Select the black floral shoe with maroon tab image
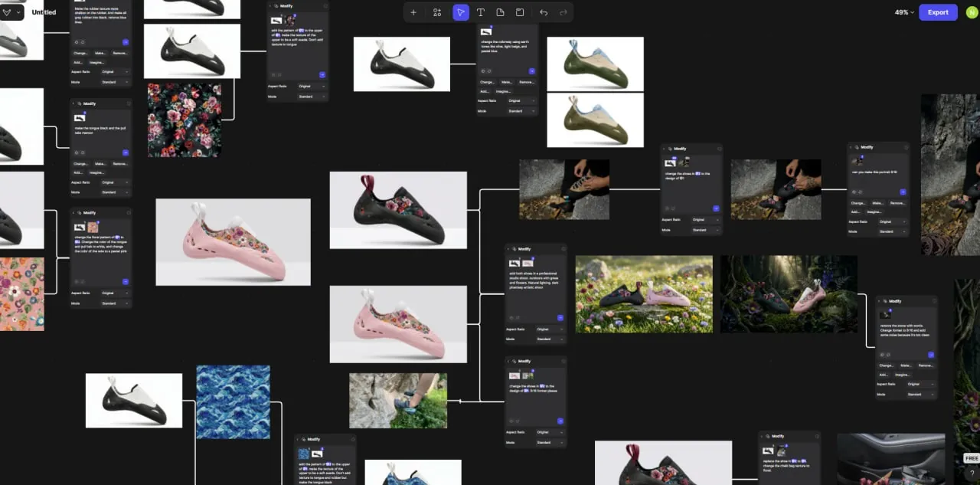 (398, 210)
